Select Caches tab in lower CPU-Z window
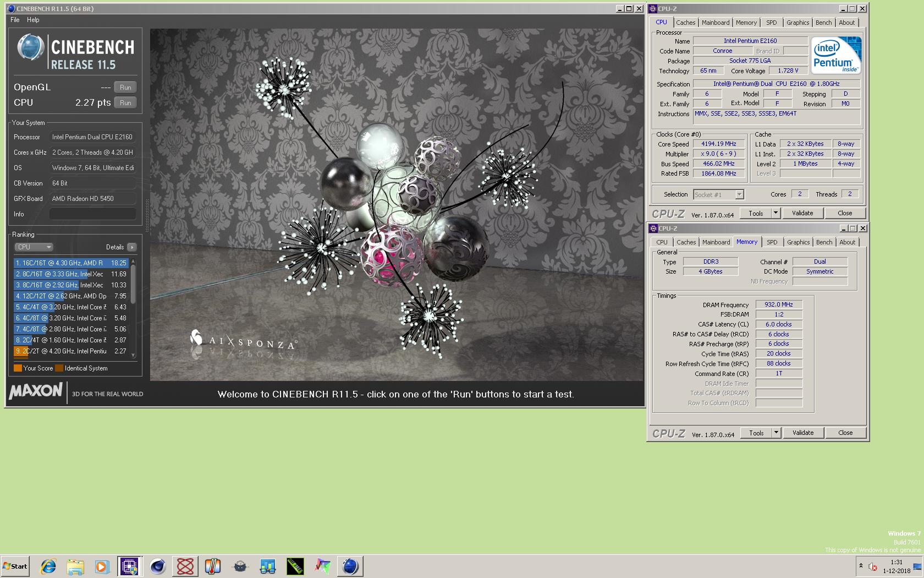 tap(686, 242)
